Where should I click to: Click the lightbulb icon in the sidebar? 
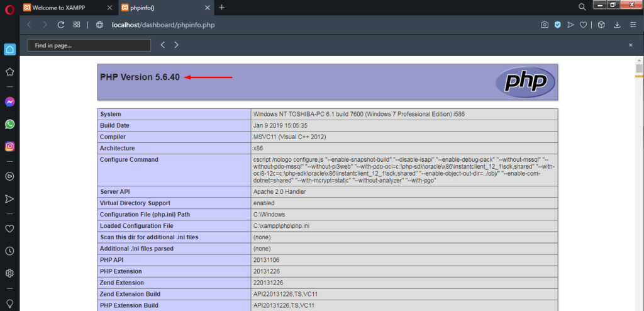point(10,303)
